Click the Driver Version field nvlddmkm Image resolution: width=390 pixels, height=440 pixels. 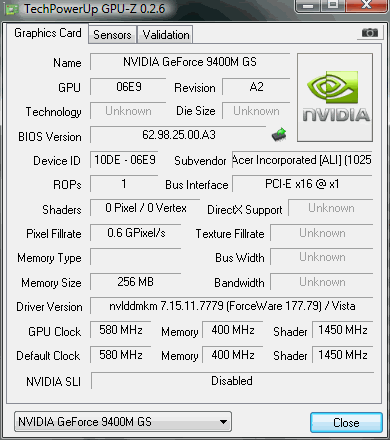[232, 306]
